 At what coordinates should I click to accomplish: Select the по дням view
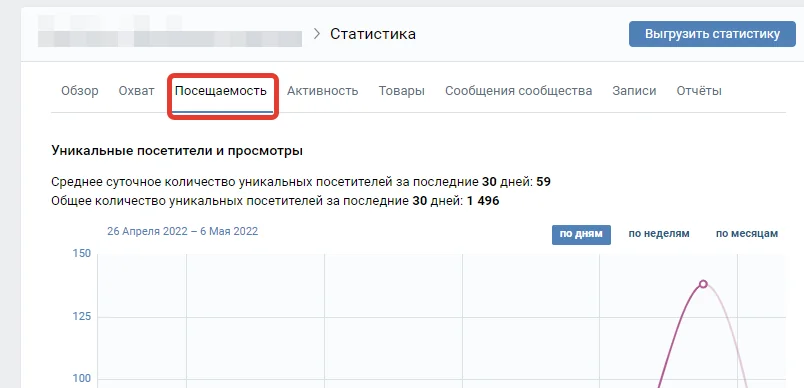point(581,234)
